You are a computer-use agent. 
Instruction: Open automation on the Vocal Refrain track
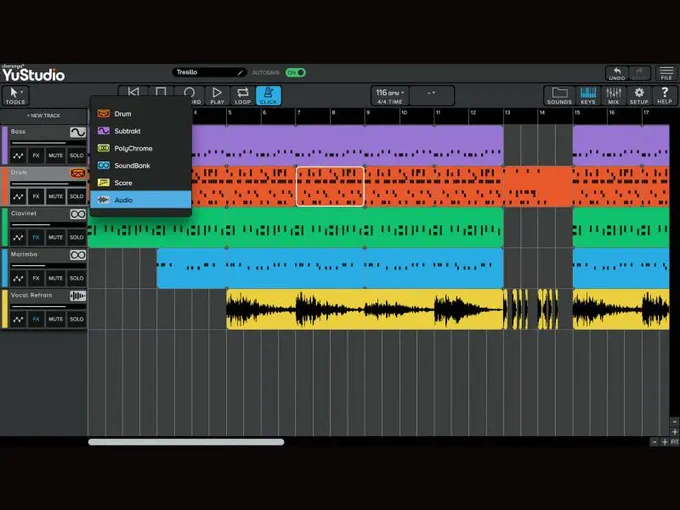[x=18, y=319]
